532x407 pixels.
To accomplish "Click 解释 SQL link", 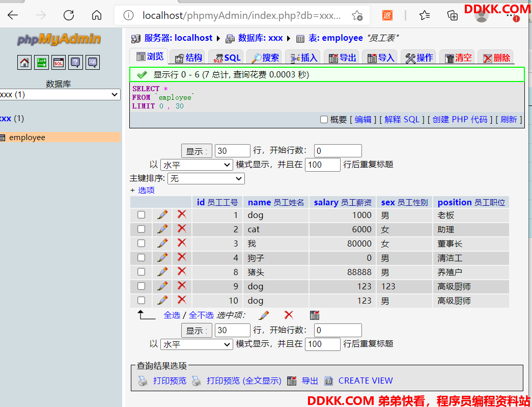I will pos(402,120).
